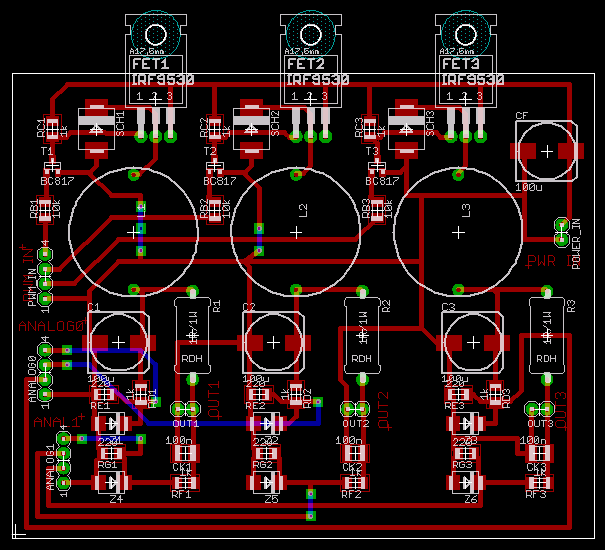Select capacitor C3 center cross
This screenshot has height=550, width=605.
tap(473, 342)
